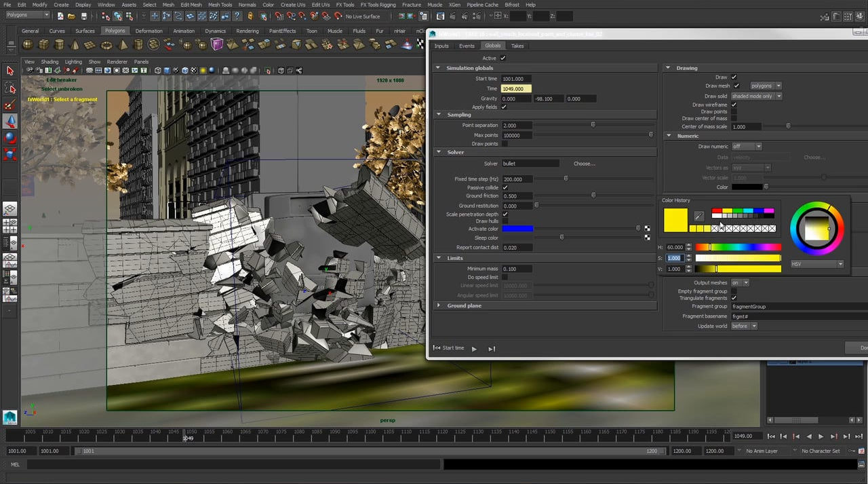Screen dimensions: 868x484
Task: Open a scene with the folder icon
Action: (72, 16)
